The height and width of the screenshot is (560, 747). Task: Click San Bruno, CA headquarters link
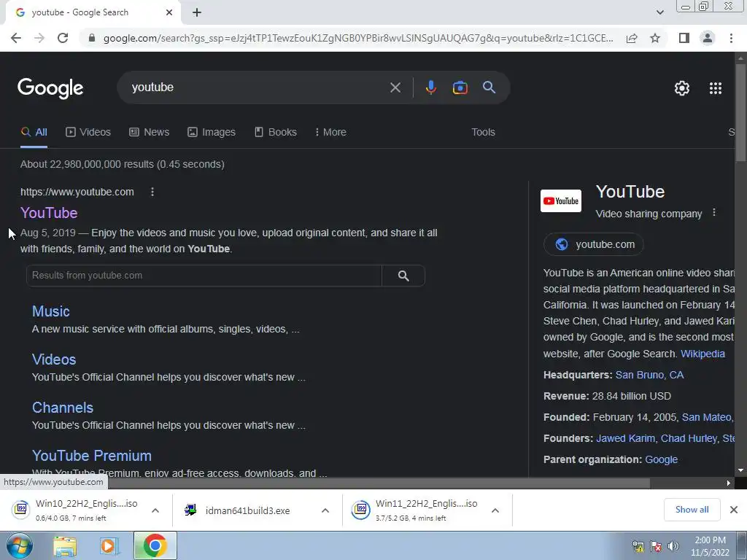pos(649,376)
